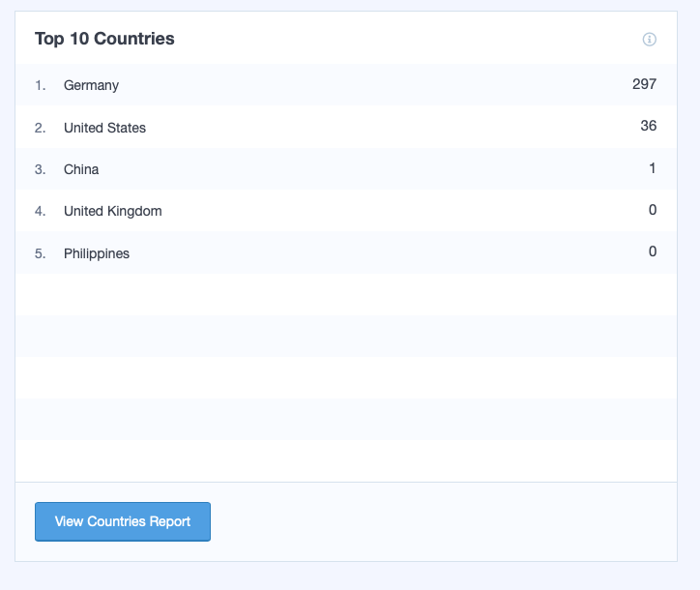Click the Philippines count of 0
Screen dimensions: 700x590
pyautogui.click(x=653, y=251)
